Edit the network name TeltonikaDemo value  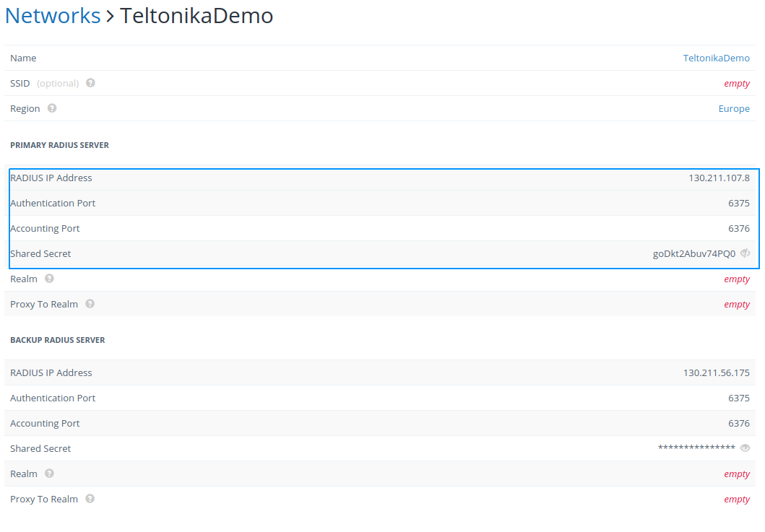pos(716,58)
